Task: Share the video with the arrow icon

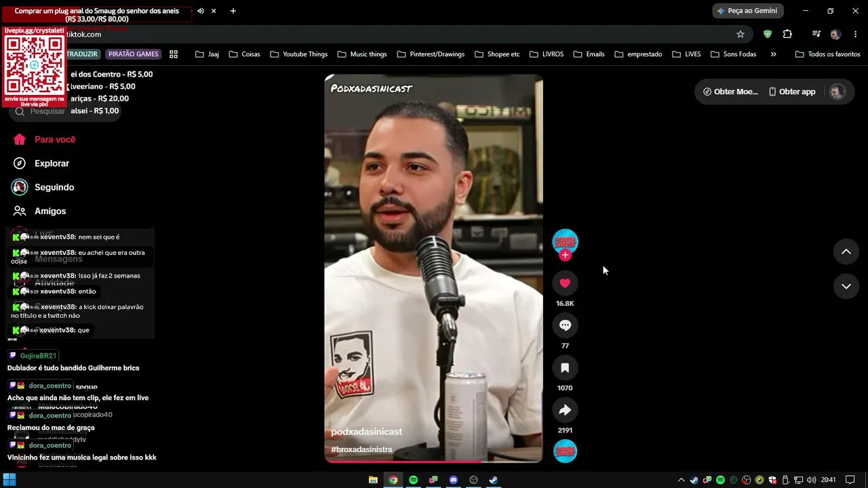Action: pos(565,410)
